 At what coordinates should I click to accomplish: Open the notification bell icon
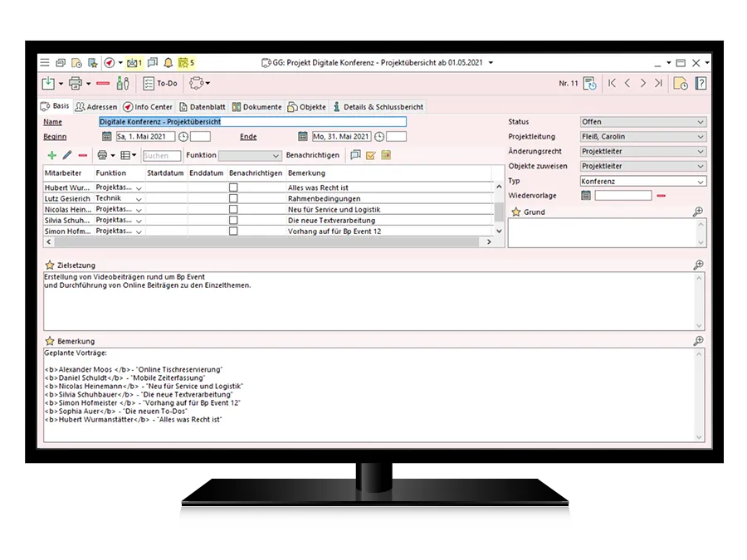(168, 62)
